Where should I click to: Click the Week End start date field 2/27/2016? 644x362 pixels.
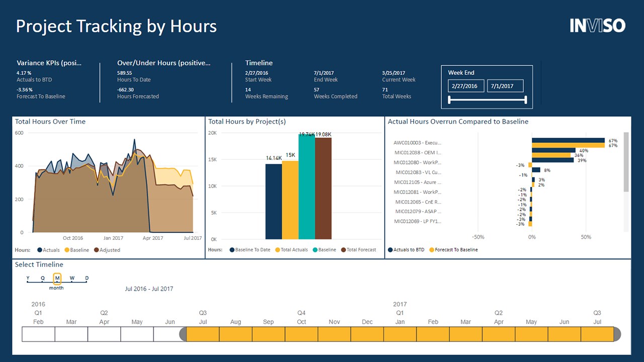click(x=466, y=86)
